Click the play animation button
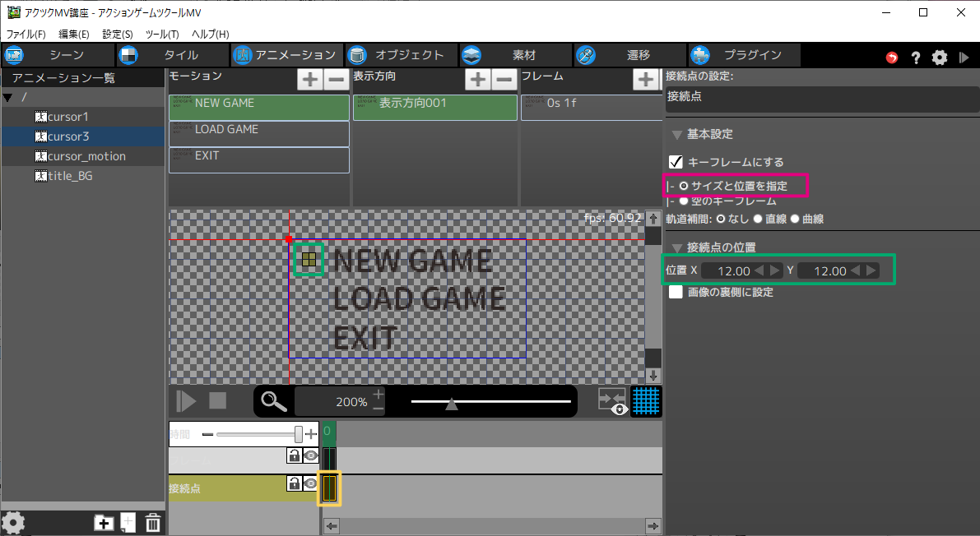The width and height of the screenshot is (980, 536). [187, 401]
